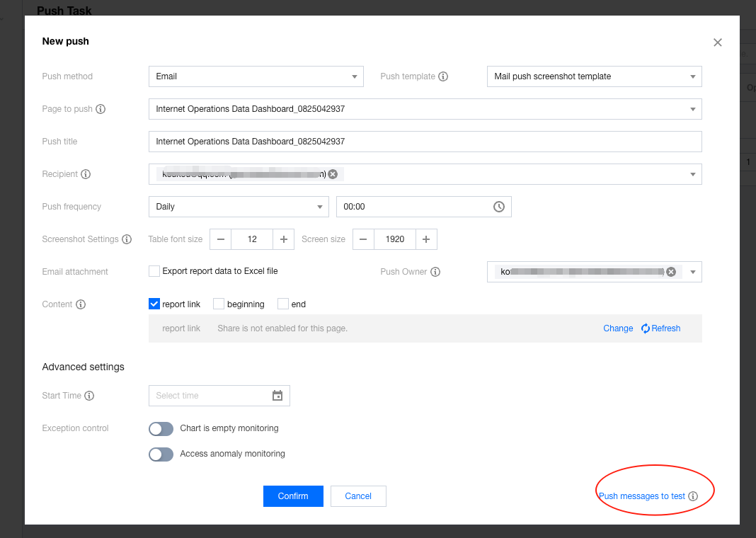Click info icon beside Push messages to test

(693, 496)
